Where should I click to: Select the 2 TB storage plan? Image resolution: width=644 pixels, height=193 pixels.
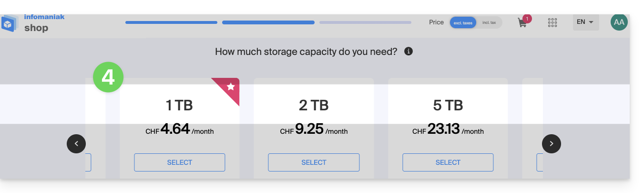[x=314, y=162]
